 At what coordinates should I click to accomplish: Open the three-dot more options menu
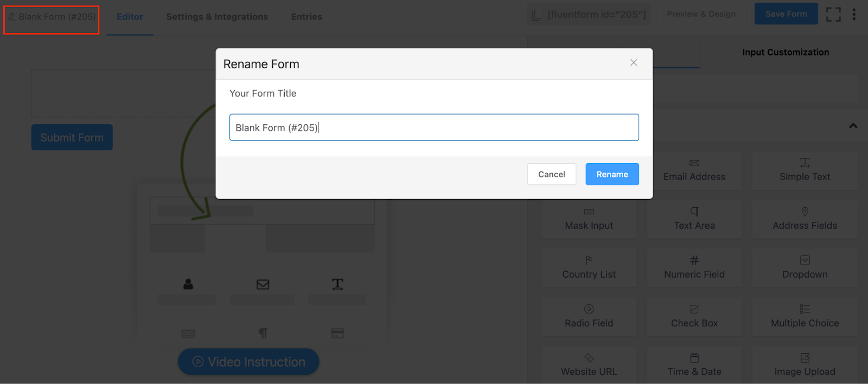(854, 15)
